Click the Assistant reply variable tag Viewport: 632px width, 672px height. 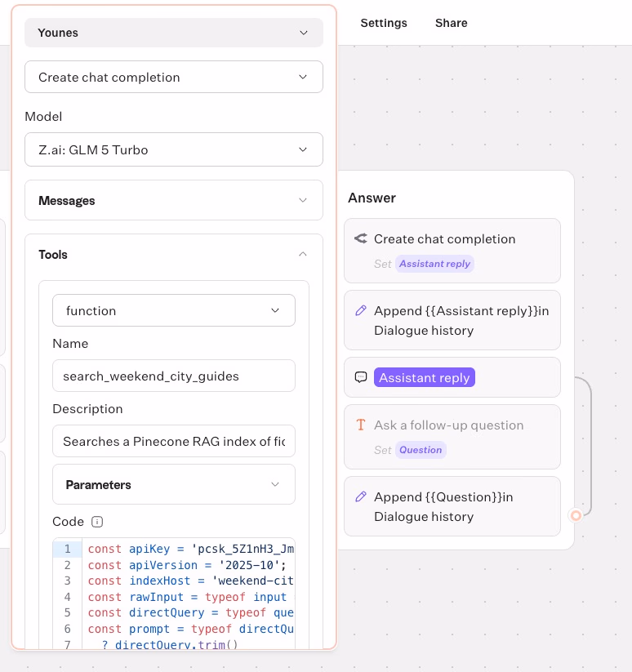point(435,264)
